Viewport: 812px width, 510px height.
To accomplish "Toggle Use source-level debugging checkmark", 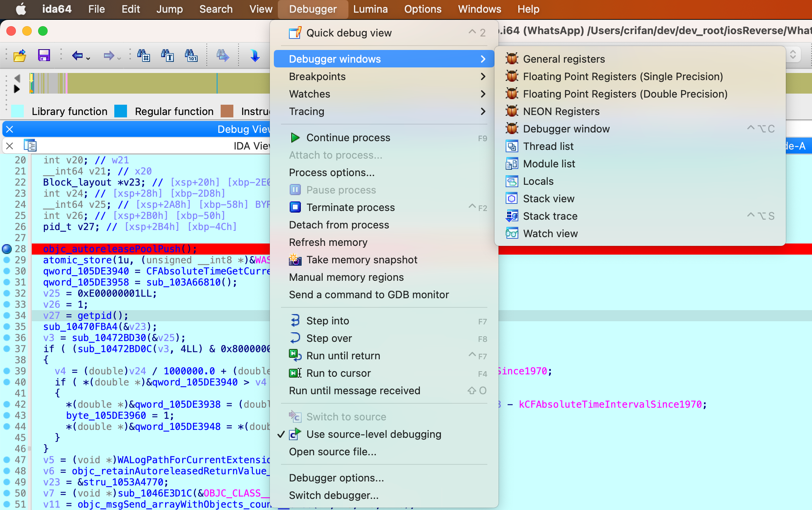I will [x=281, y=435].
